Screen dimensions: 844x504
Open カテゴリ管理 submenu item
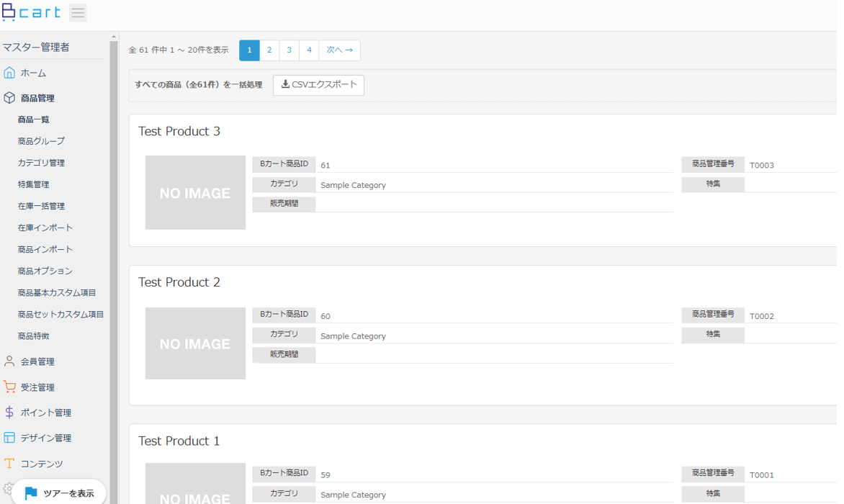41,163
